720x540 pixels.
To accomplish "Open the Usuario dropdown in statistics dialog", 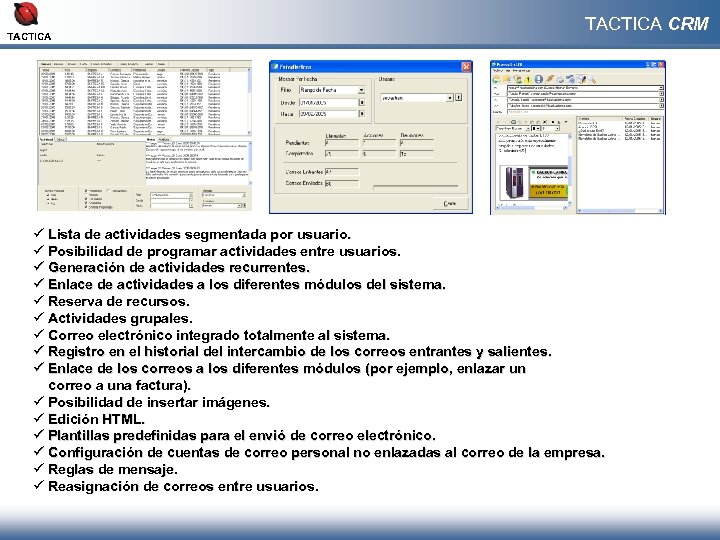I will pyautogui.click(x=450, y=97).
